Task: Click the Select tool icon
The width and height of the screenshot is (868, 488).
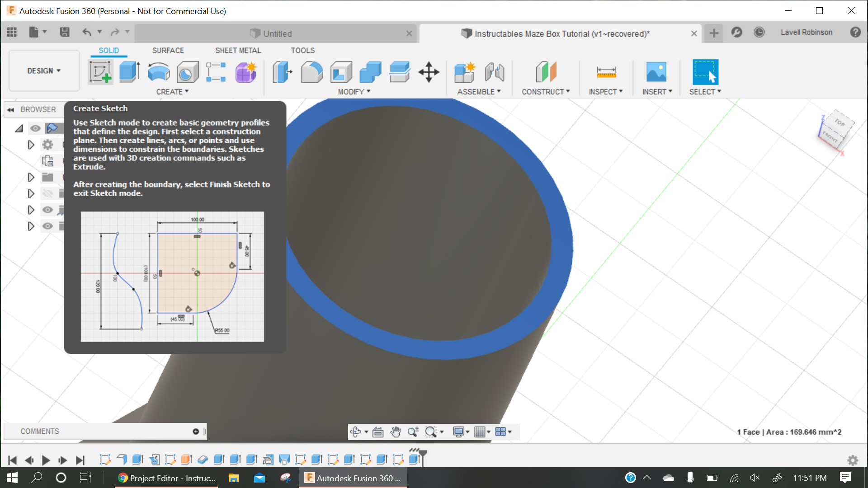Action: [705, 72]
